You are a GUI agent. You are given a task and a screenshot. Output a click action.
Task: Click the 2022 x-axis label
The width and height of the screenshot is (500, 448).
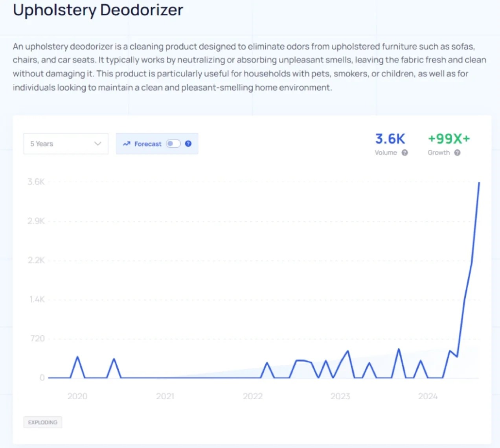click(252, 396)
